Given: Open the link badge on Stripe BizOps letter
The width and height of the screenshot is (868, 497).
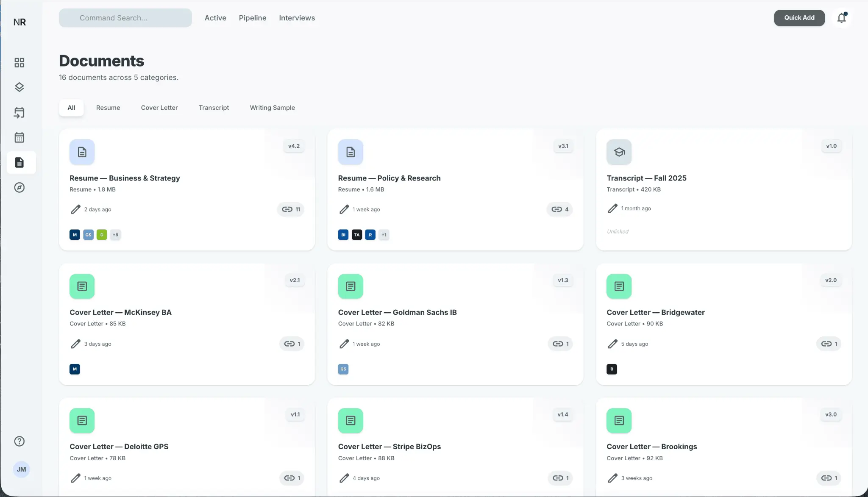Looking at the screenshot, I should click(x=560, y=478).
